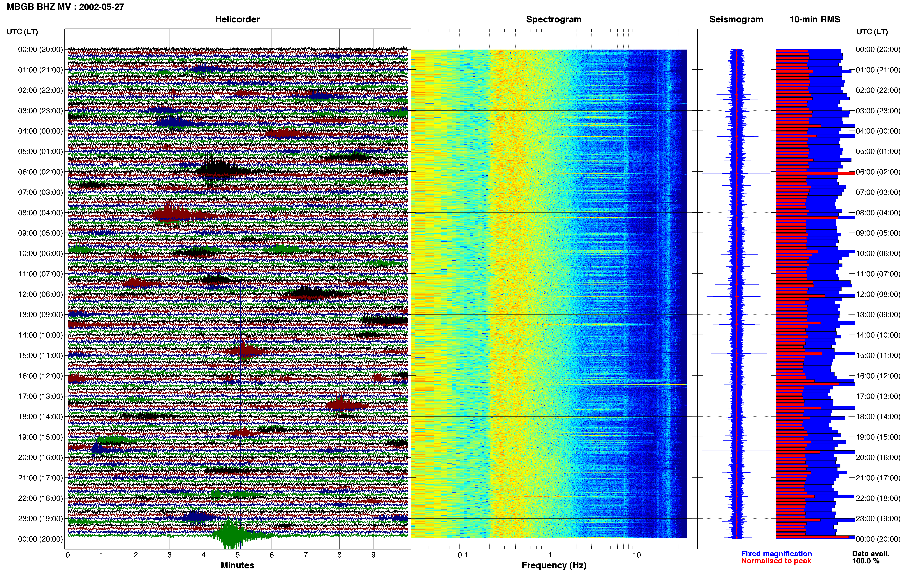Click '18:00 (14:00)' beside the RMS panel
Viewport: 924px width, 578px height.
coord(878,416)
